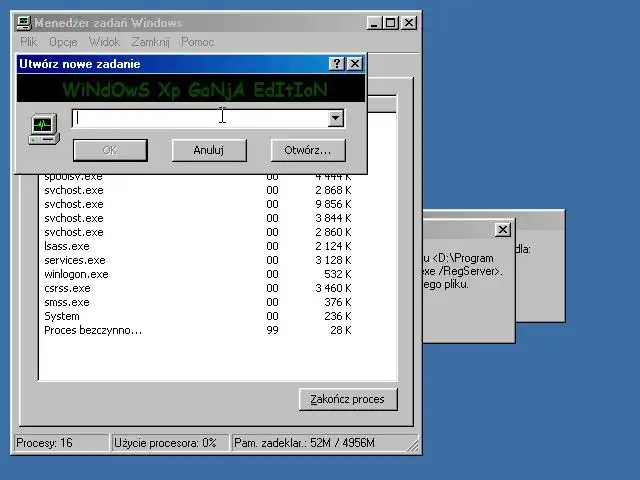Click the 532 K memory value

(x=338, y=274)
